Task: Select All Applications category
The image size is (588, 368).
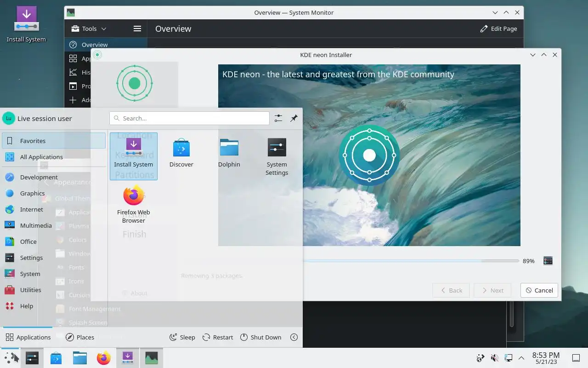Action: pos(54,157)
